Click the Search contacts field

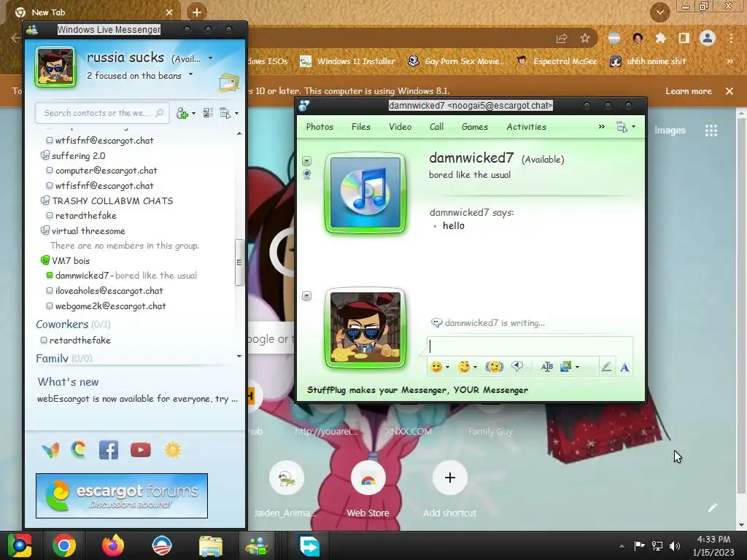(102, 113)
